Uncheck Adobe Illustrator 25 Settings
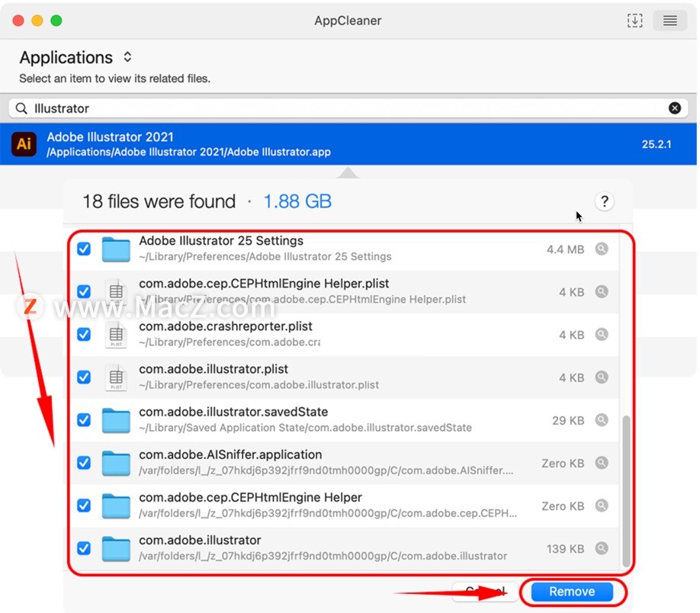The image size is (700, 613). 84,249
